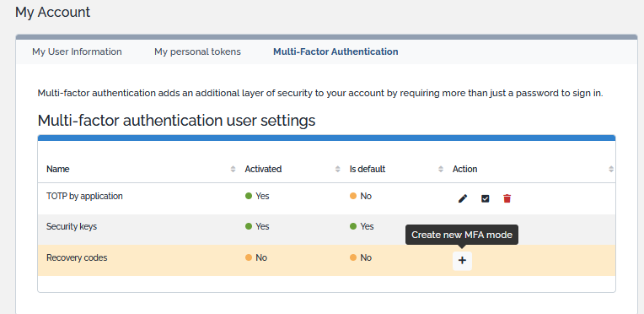Select the Security keys row name
The width and height of the screenshot is (644, 314).
click(x=72, y=227)
